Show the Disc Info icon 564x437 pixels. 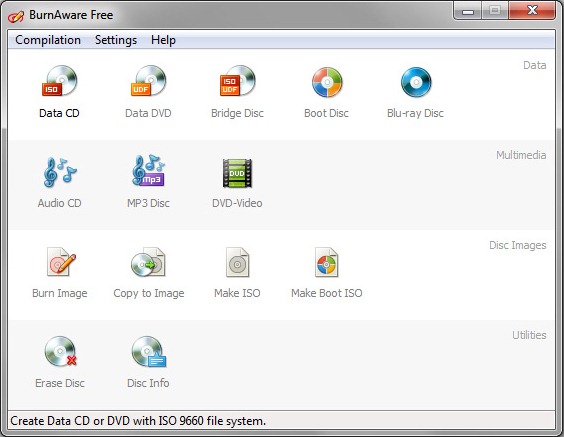tap(149, 351)
